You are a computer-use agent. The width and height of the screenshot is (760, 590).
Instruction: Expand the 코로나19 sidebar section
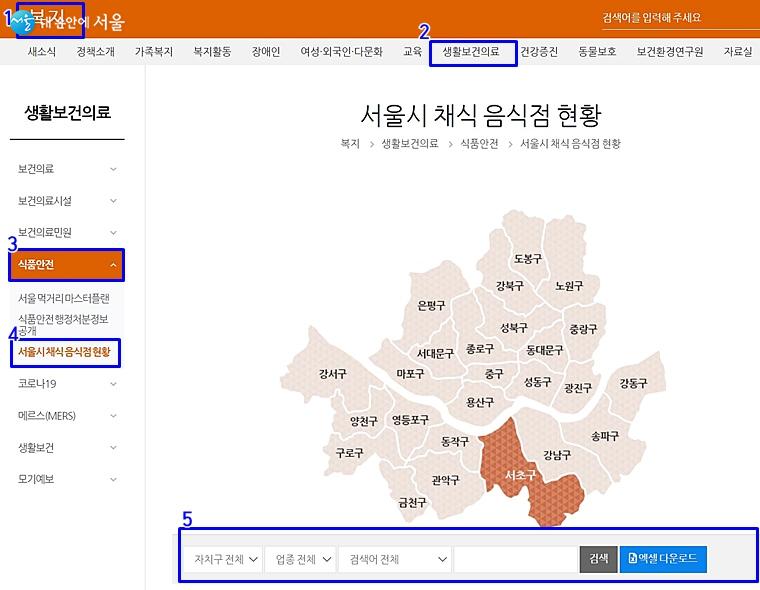tap(65, 383)
